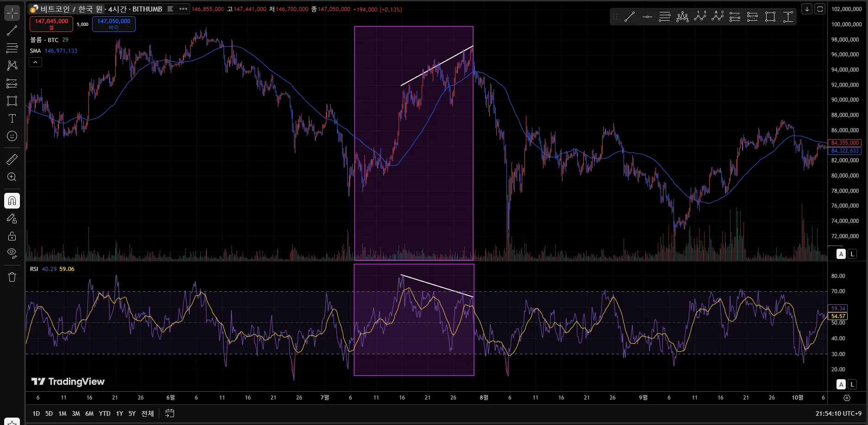Open the emoji and icons tool
The image size is (868, 425).
click(12, 136)
